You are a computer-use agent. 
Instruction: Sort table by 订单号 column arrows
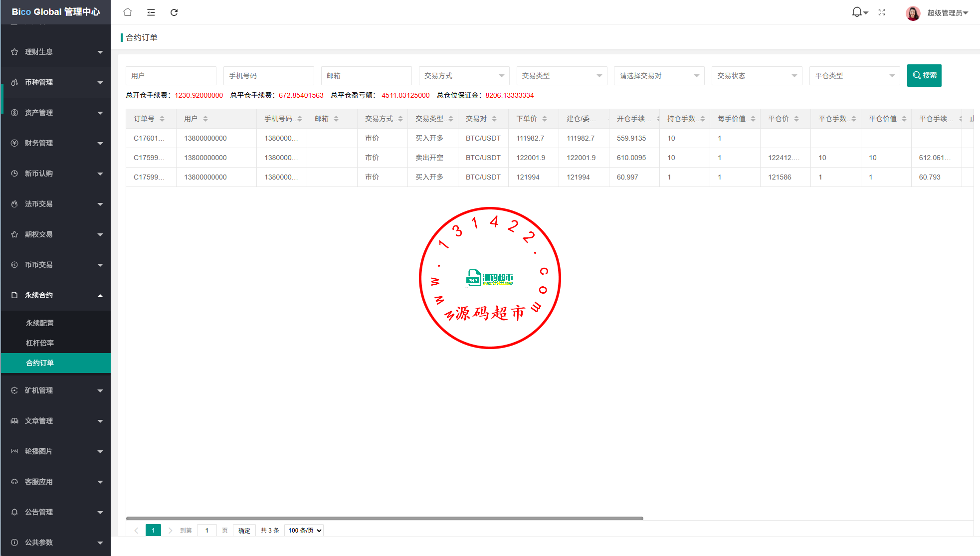162,119
